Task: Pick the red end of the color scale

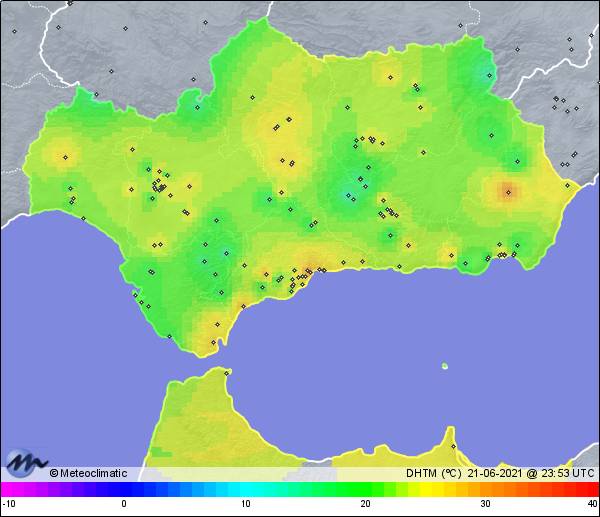Action: 592,489
